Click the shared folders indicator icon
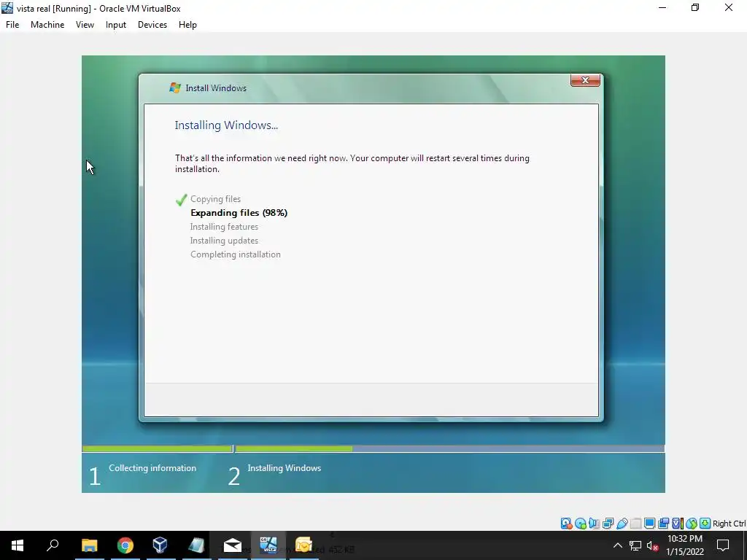The width and height of the screenshot is (747, 560). point(635,524)
